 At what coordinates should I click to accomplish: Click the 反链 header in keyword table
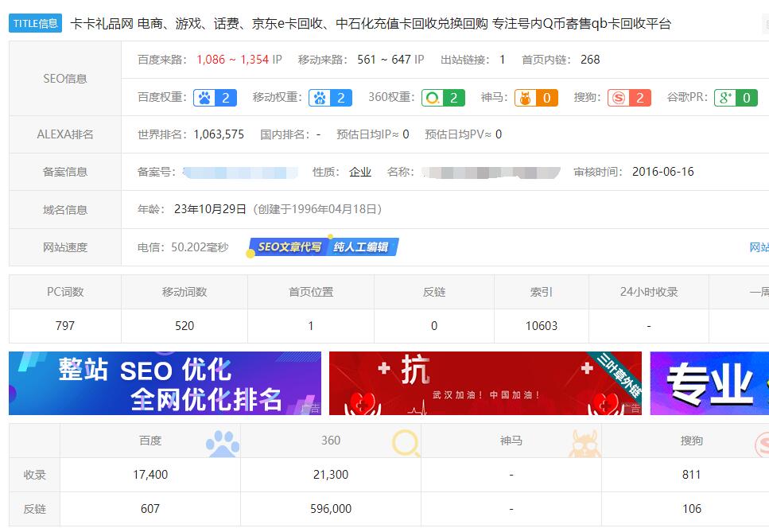point(434,292)
